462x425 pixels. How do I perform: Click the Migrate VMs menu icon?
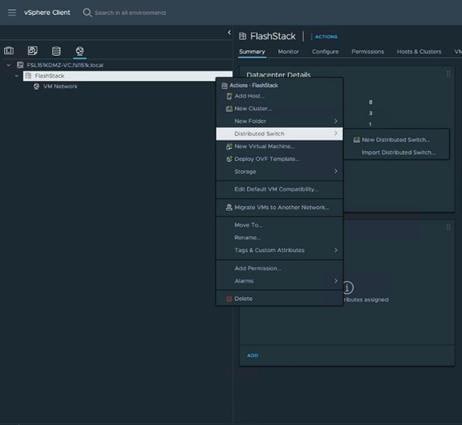click(x=229, y=207)
